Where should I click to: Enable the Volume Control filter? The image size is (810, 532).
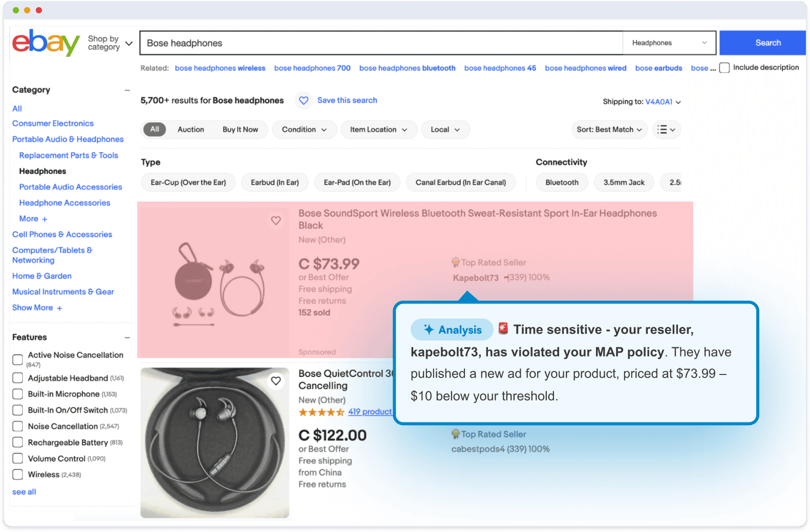(17, 458)
